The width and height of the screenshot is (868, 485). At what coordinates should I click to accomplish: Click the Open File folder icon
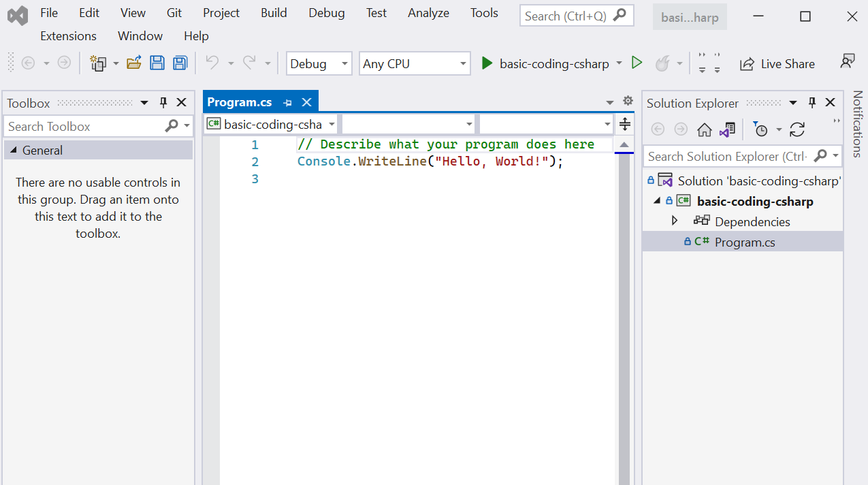click(x=134, y=63)
